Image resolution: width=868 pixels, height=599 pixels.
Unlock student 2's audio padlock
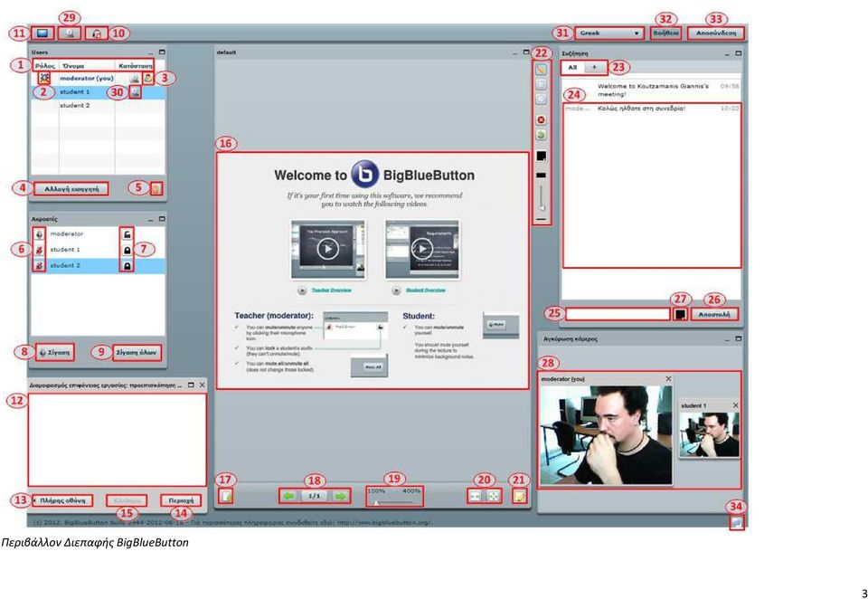pyautogui.click(x=127, y=266)
